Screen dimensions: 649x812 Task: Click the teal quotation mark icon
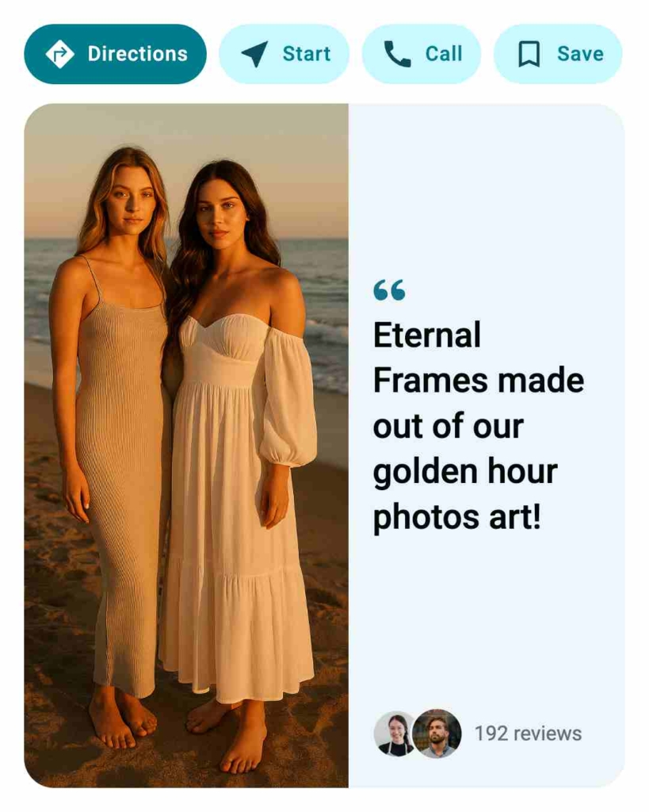click(x=389, y=290)
